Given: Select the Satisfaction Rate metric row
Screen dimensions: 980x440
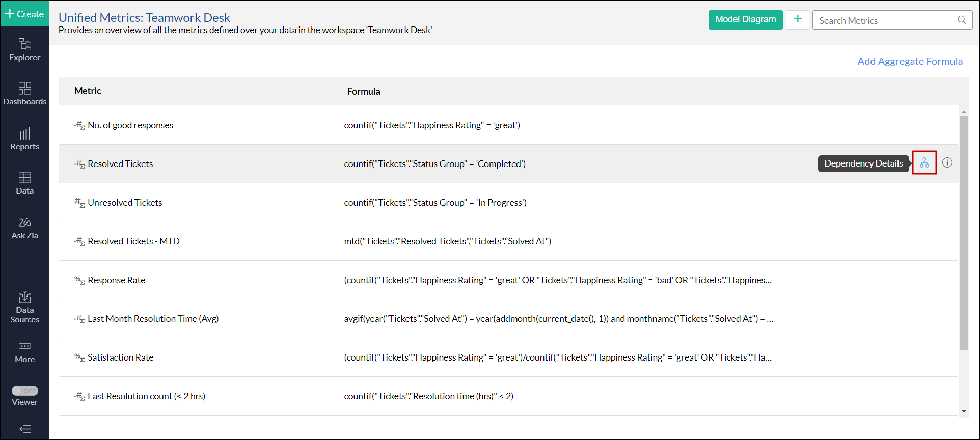Looking at the screenshot, I should [120, 358].
